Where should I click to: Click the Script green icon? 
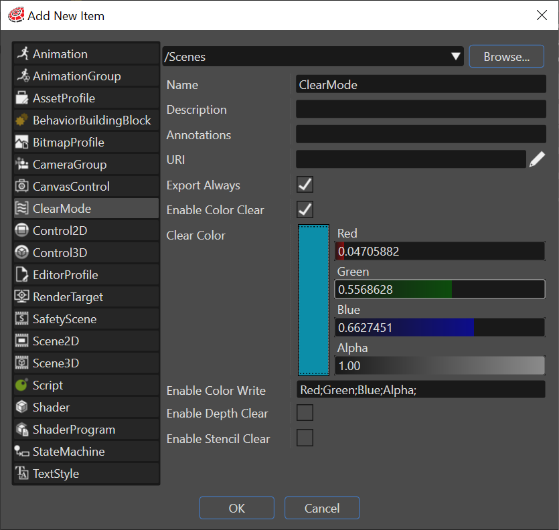coord(22,385)
